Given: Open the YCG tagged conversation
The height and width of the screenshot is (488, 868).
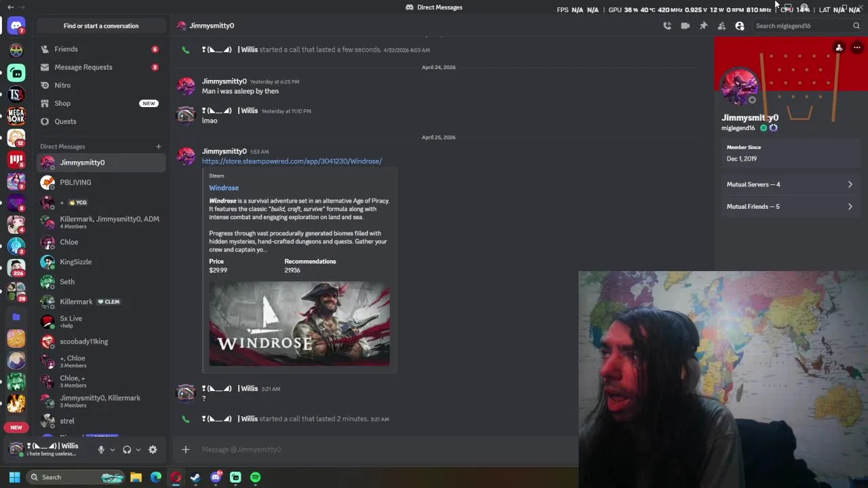Looking at the screenshot, I should (101, 202).
